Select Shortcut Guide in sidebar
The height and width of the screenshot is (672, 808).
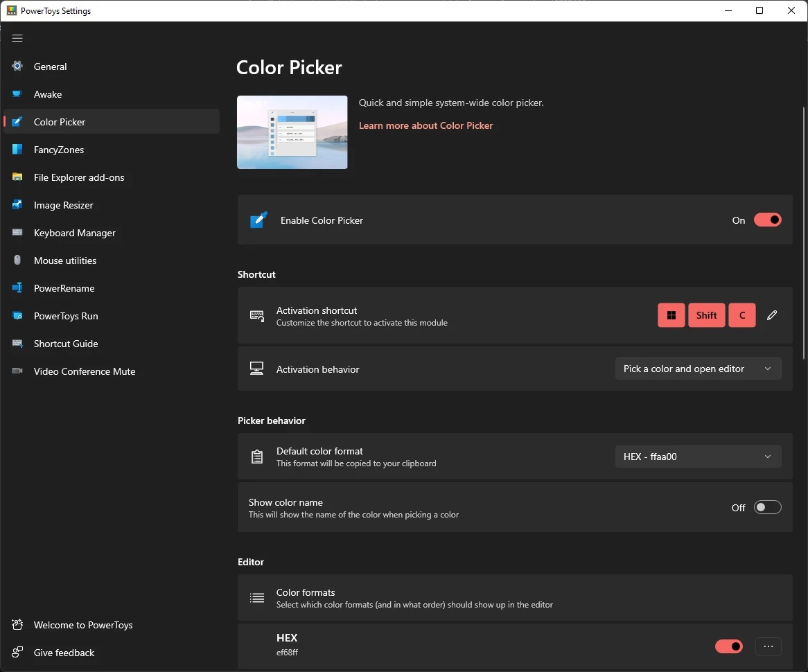tap(112, 344)
